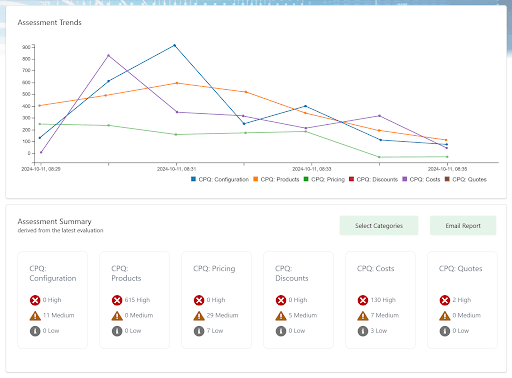The width and height of the screenshot is (512, 378).
Task: Click the CPQ: Costs card title
Action: tap(376, 269)
